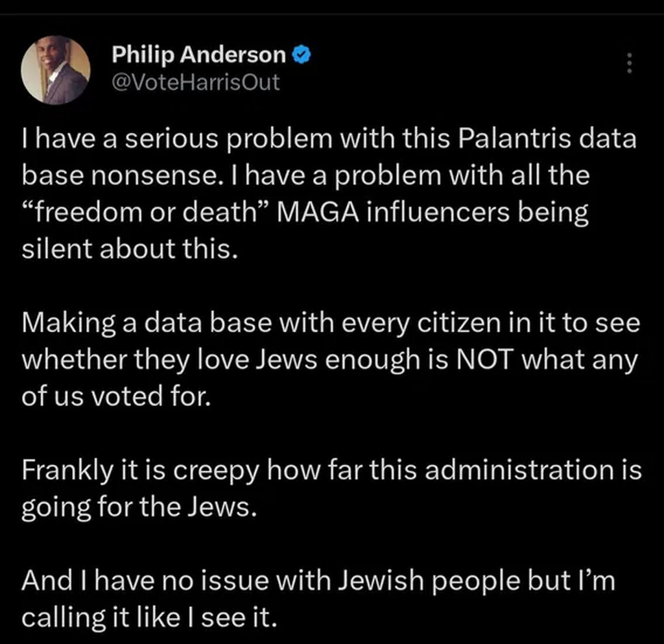The image size is (664, 644).
Task: Click the line "of us voted for."
Action: tap(117, 397)
